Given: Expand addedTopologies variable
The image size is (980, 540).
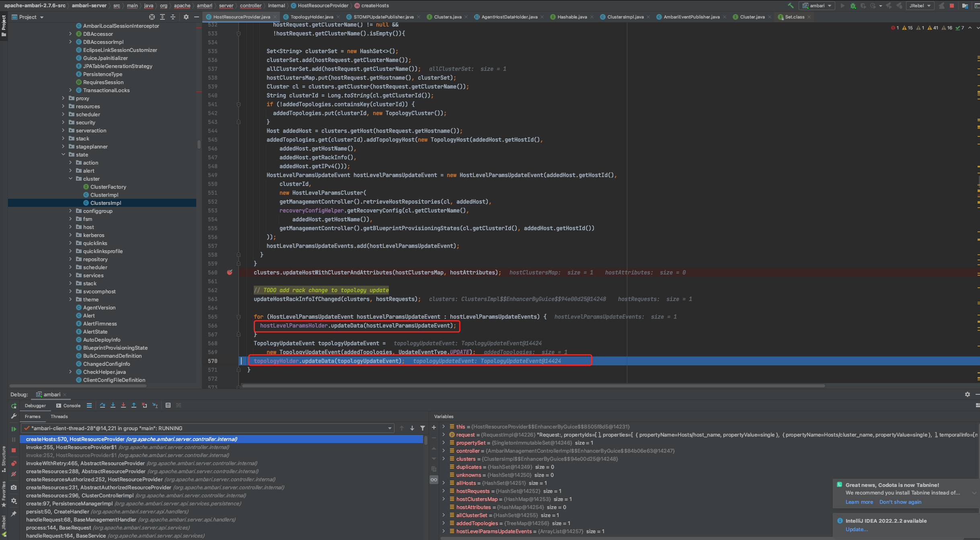Looking at the screenshot, I should (444, 523).
